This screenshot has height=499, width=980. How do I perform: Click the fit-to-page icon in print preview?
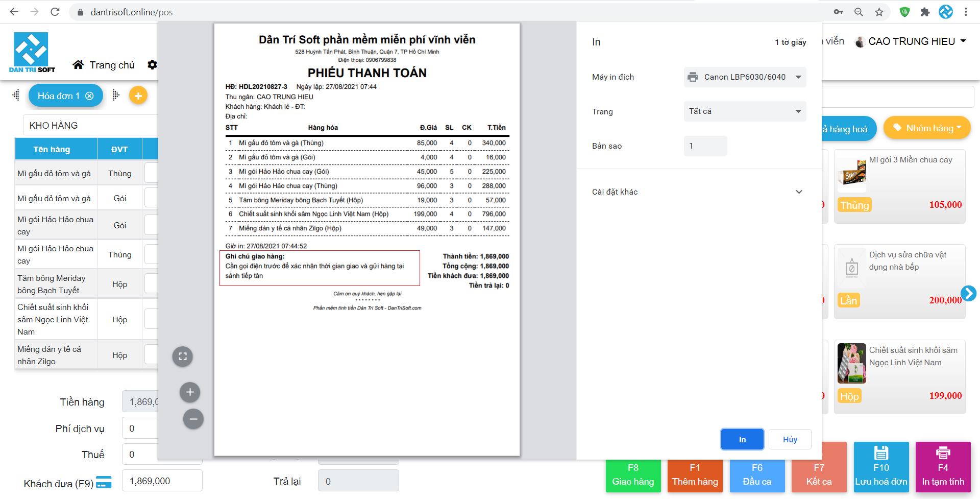(183, 357)
